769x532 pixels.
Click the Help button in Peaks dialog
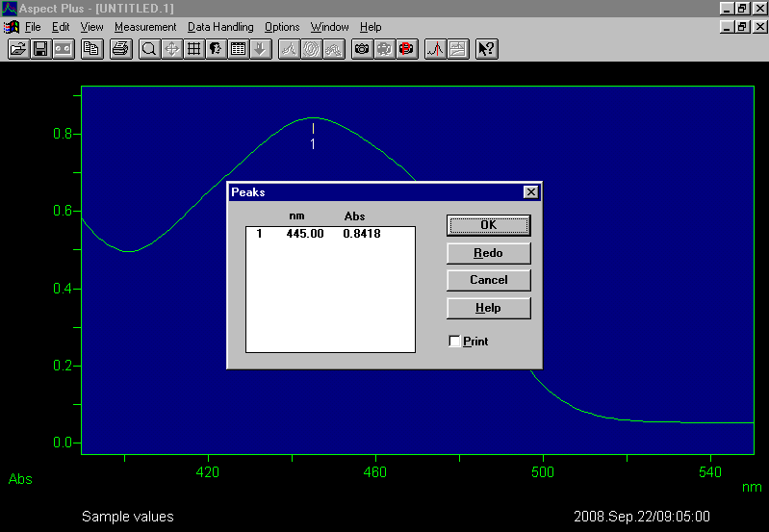pyautogui.click(x=488, y=308)
